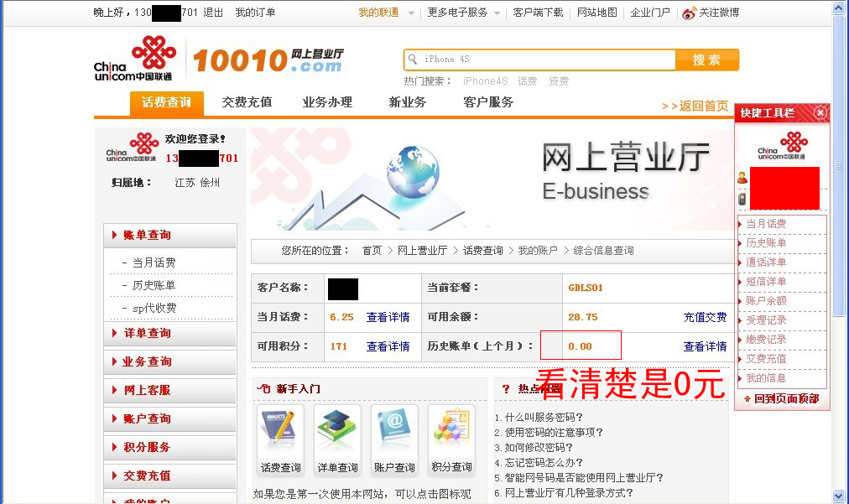
Task: Click the 网上营业厅 E-business banner
Action: (x=491, y=179)
